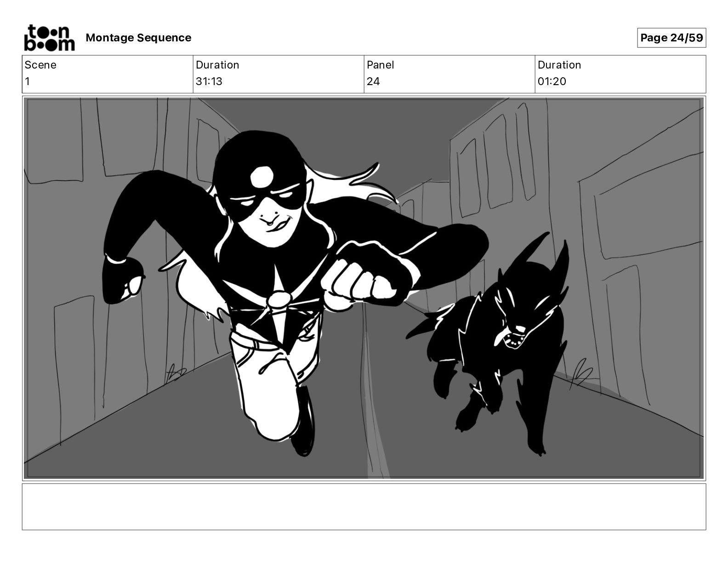The width and height of the screenshot is (728, 563).
Task: Select the 'Montage Sequence' title text
Action: pos(138,38)
